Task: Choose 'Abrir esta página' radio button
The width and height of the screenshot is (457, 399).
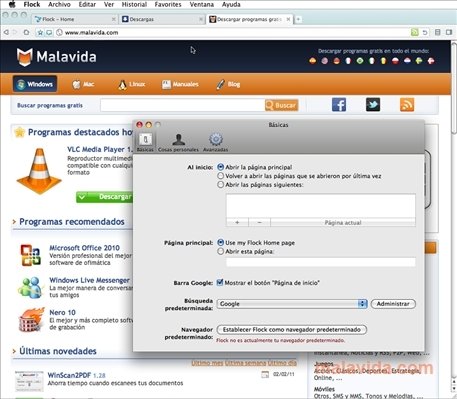Action: (x=220, y=252)
